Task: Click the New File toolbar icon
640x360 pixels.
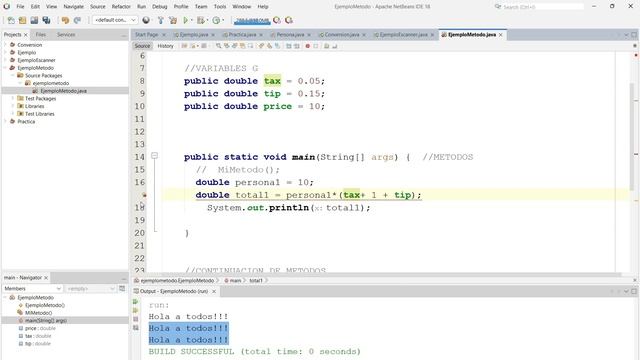Action: click(11, 20)
